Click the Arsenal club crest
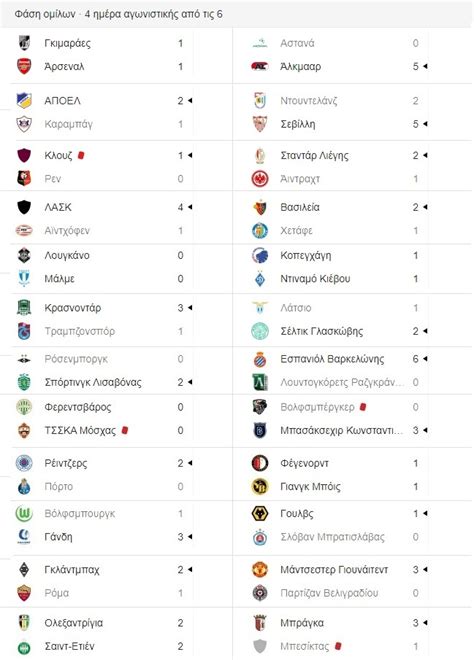Screen dimensions: 474x660 [x=24, y=67]
